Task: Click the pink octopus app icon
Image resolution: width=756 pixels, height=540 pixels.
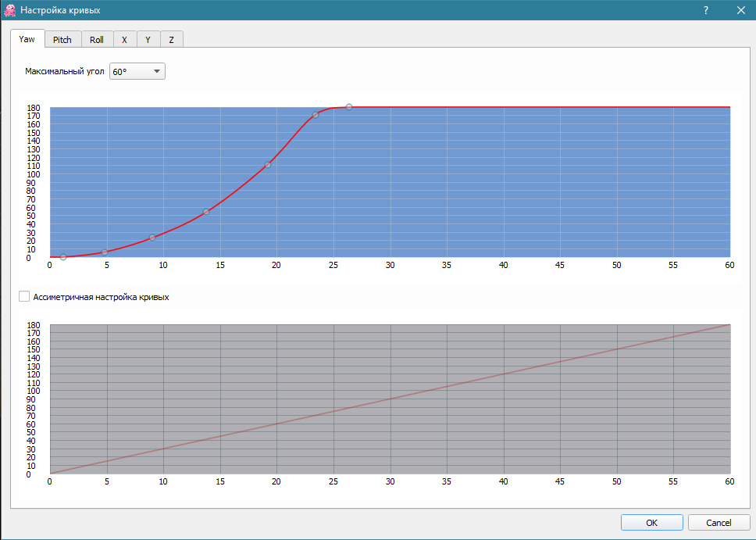Action: [x=9, y=10]
